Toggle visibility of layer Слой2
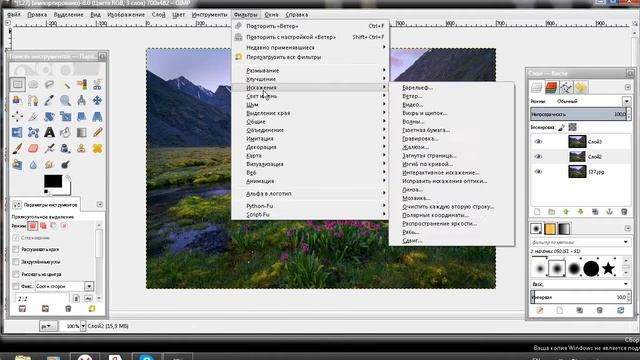 [x=538, y=157]
